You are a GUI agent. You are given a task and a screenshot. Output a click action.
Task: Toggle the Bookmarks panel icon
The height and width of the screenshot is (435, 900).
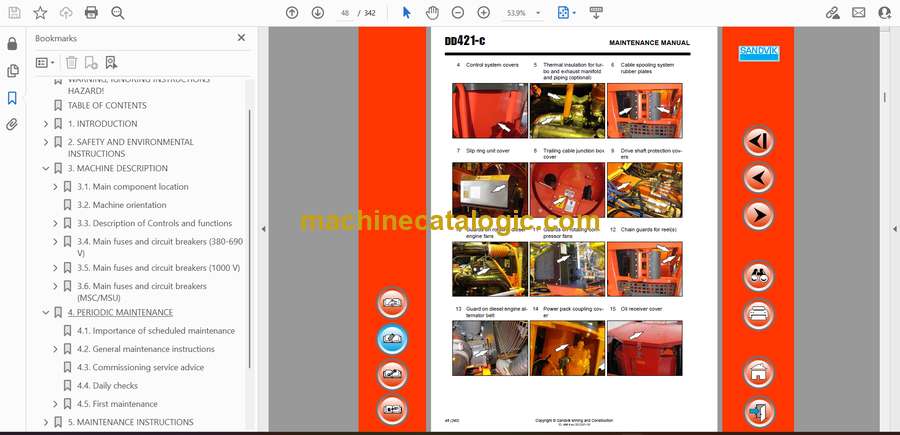tap(12, 98)
